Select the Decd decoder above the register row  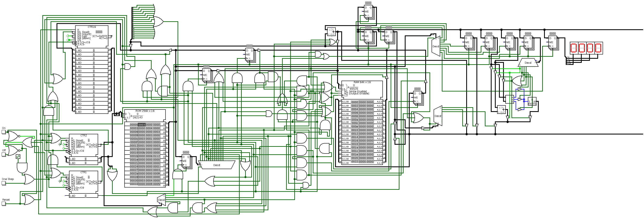[436, 46]
